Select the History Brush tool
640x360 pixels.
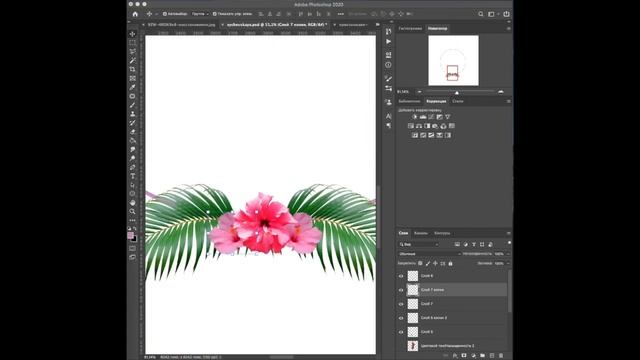[x=132, y=123]
